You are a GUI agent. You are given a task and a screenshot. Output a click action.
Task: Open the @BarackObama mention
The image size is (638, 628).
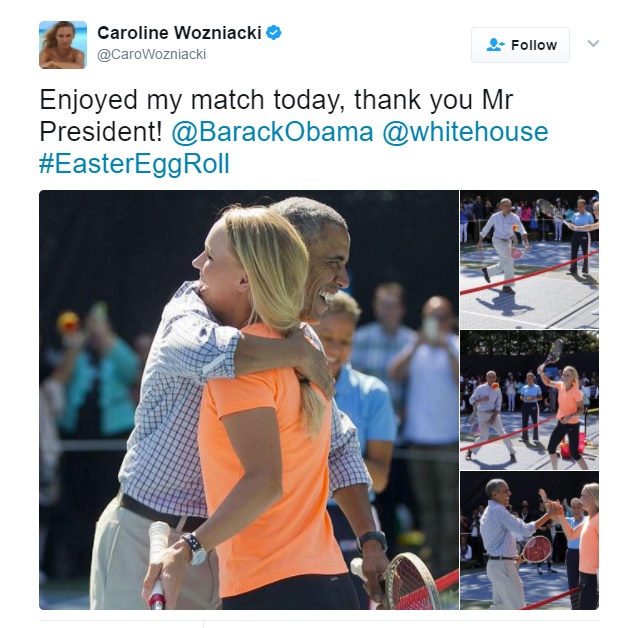(272, 132)
